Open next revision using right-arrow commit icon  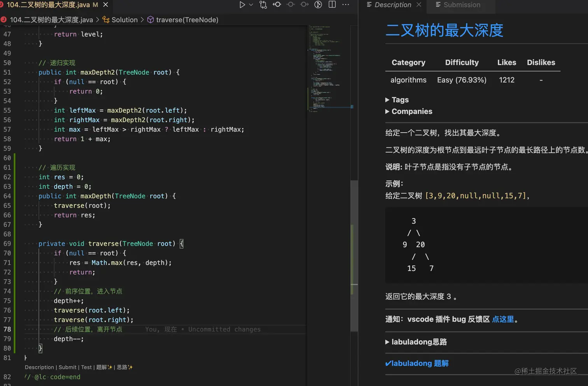tap(304, 5)
